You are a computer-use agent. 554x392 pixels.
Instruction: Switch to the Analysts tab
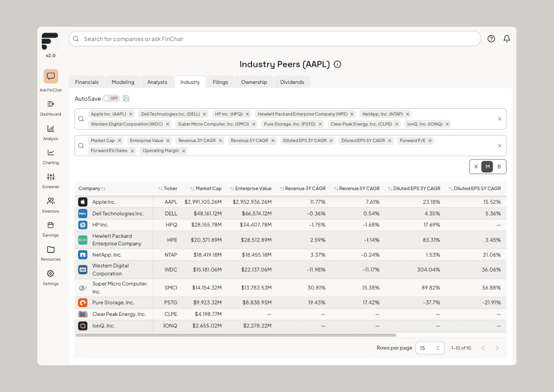157,82
